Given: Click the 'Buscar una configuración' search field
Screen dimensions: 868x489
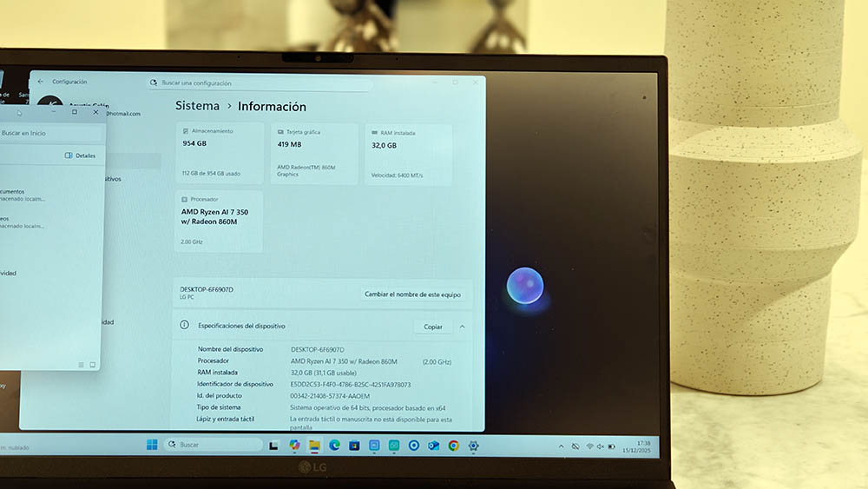Looking at the screenshot, I should (x=259, y=83).
